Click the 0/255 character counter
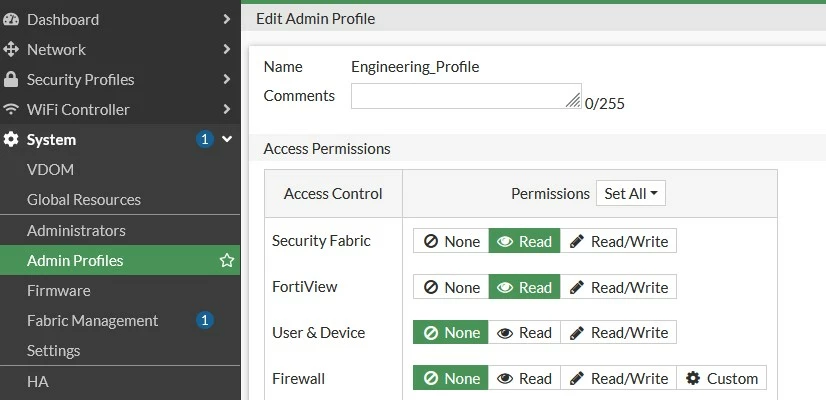This screenshot has height=400, width=826. point(605,103)
